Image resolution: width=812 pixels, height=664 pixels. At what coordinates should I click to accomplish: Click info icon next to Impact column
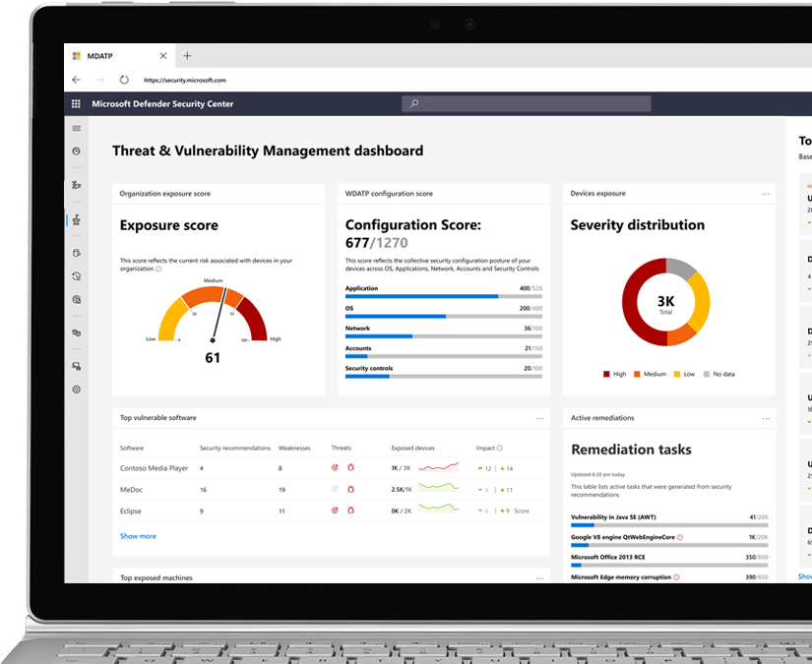499,448
